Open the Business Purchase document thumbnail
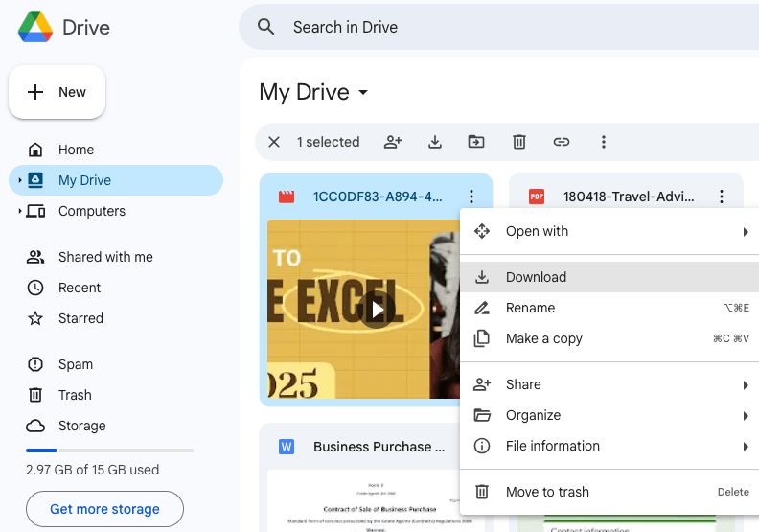759x532 pixels. coord(376,500)
